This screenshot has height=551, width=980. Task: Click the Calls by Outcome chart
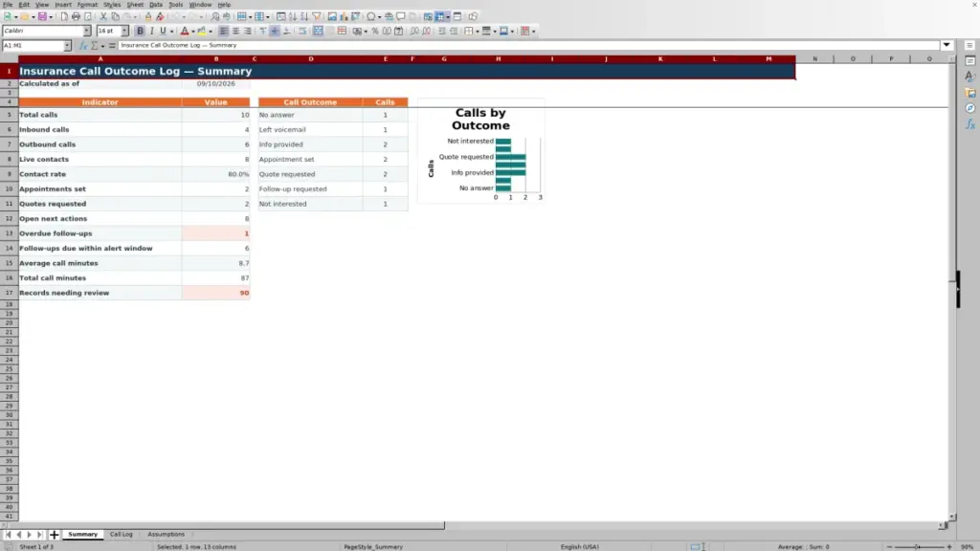coord(480,150)
